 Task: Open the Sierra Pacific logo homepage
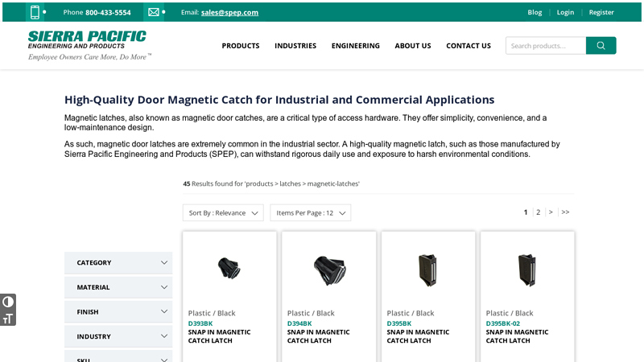(x=88, y=45)
